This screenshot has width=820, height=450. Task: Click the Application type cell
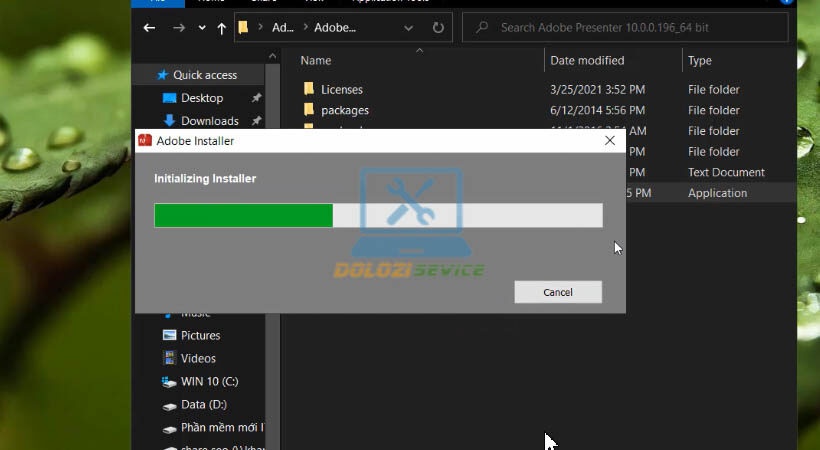coord(718,193)
